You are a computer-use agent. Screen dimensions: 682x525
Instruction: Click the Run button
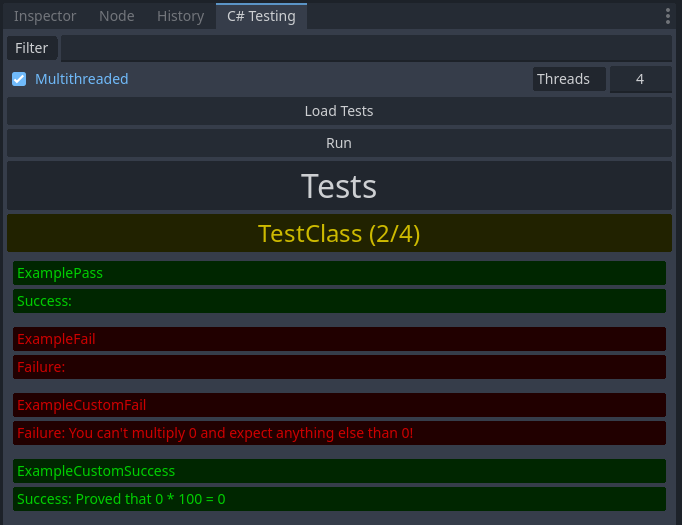[339, 143]
